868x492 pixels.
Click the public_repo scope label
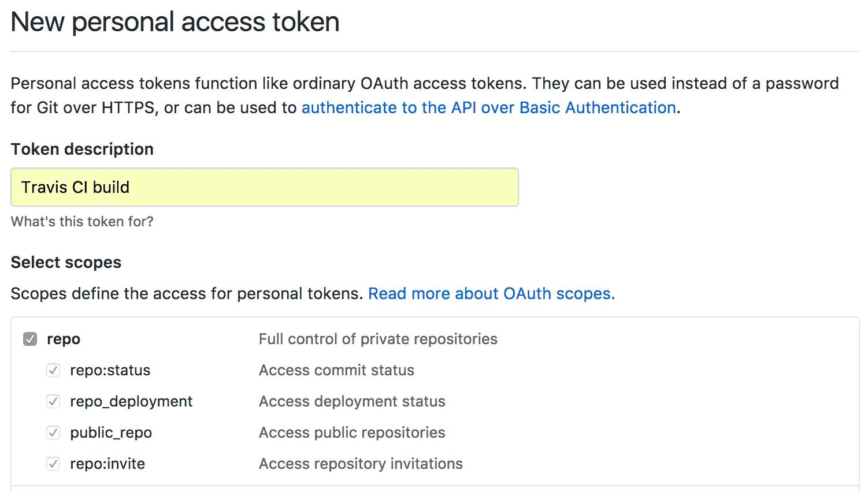111,433
